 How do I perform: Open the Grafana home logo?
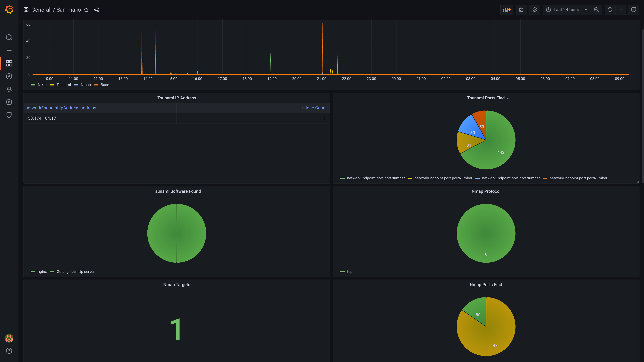point(9,10)
